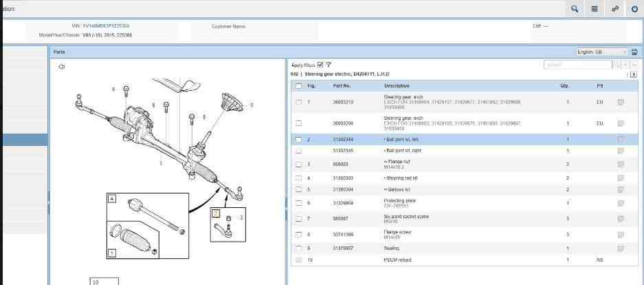Click the Part No. column header
Viewport: 644px width, 285px height.
coord(342,86)
